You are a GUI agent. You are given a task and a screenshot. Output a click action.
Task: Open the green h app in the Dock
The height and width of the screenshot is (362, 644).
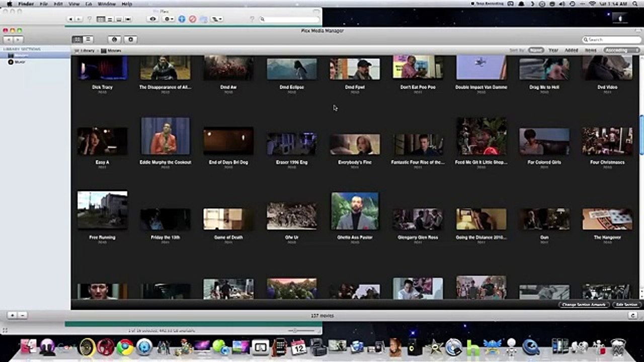473,347
